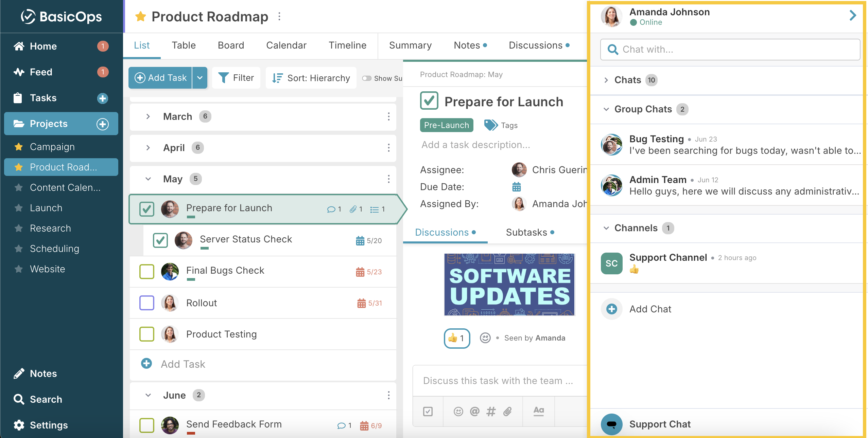
Task: Click the Add Task button
Action: pyautogui.click(x=160, y=77)
